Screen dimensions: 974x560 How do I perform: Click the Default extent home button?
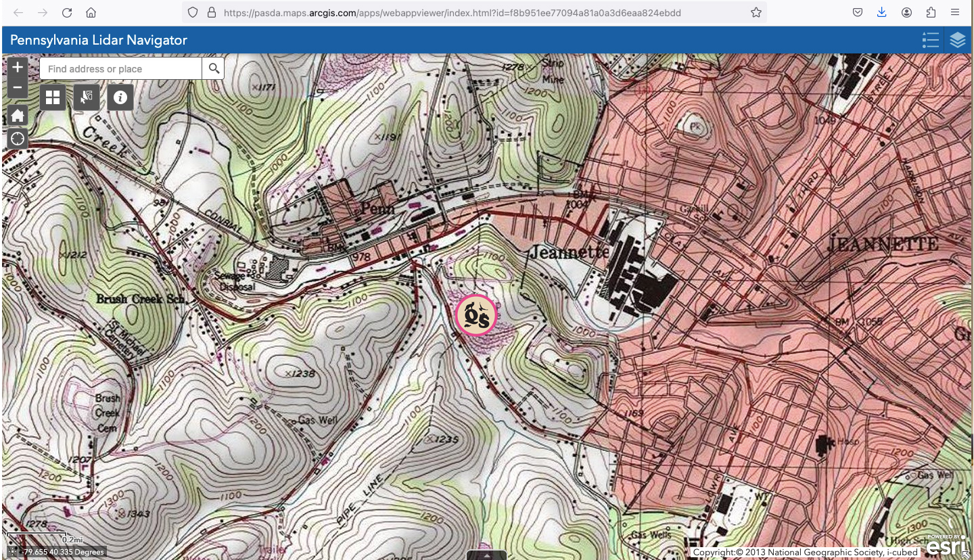point(18,116)
